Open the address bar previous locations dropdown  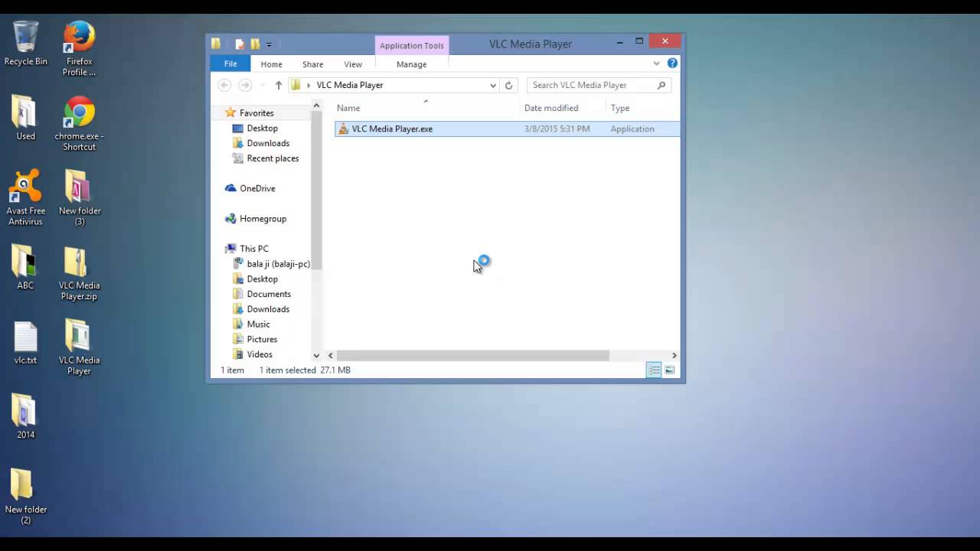coord(492,85)
